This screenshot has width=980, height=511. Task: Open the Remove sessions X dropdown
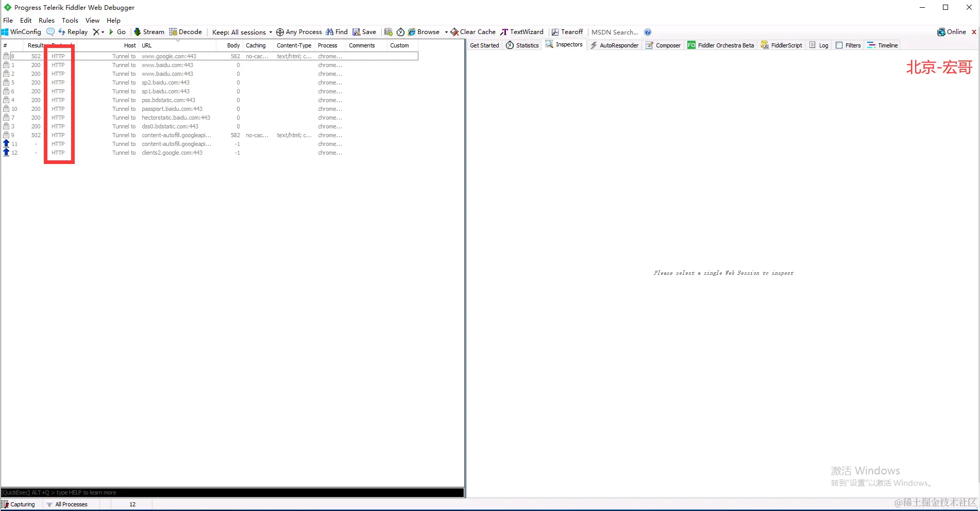coord(98,32)
